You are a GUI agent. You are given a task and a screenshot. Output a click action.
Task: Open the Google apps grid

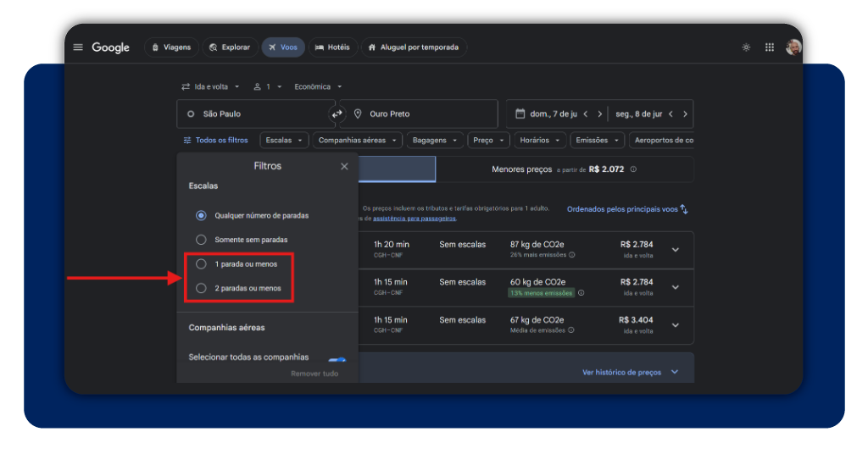[x=770, y=47]
